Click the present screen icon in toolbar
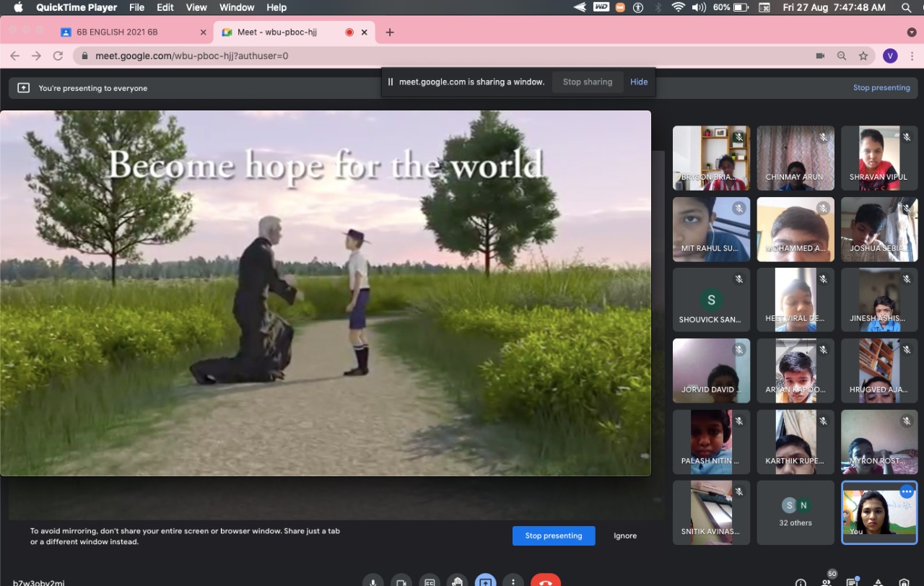 click(485, 582)
